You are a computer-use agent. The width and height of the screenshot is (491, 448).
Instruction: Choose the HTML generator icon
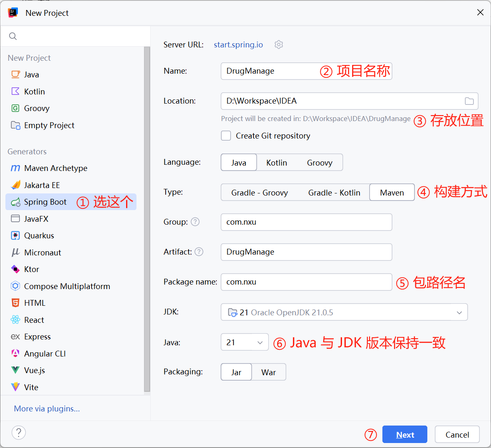click(x=15, y=303)
